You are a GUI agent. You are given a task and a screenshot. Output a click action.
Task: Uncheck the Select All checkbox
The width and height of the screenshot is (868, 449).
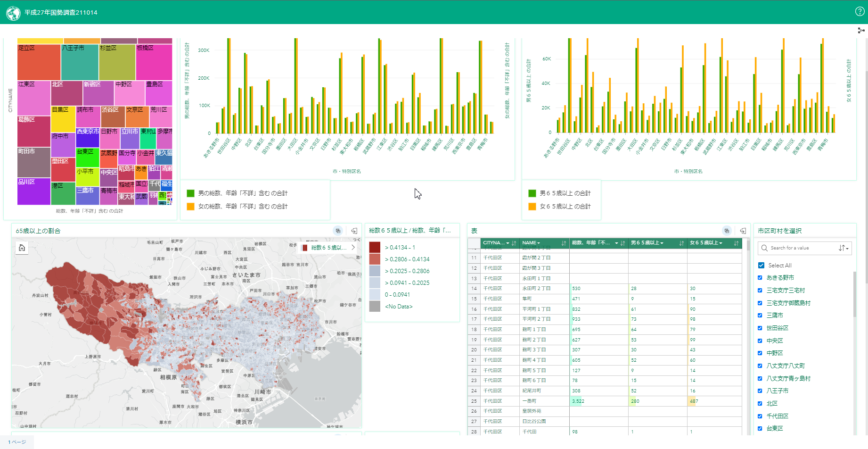click(x=761, y=265)
